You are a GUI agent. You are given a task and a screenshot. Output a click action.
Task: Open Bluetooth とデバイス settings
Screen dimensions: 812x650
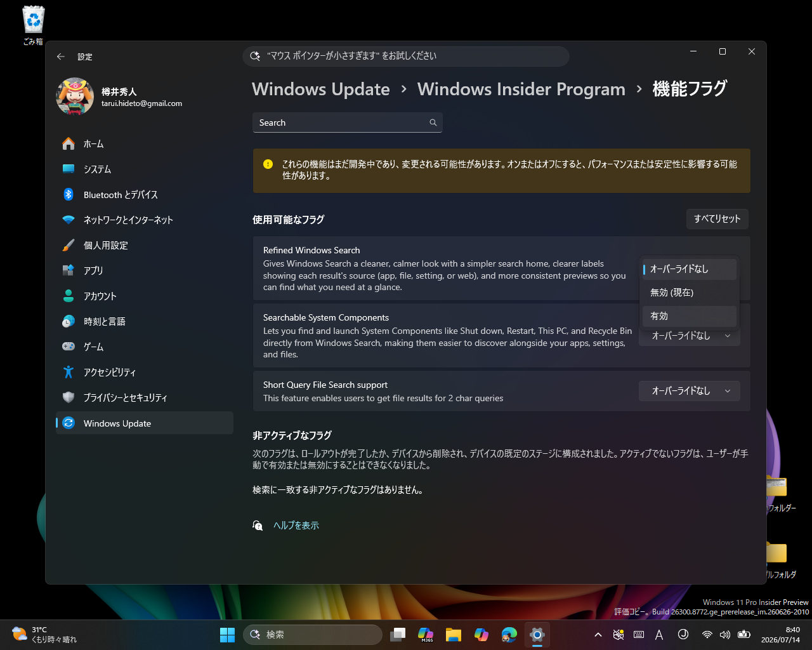(x=145, y=195)
